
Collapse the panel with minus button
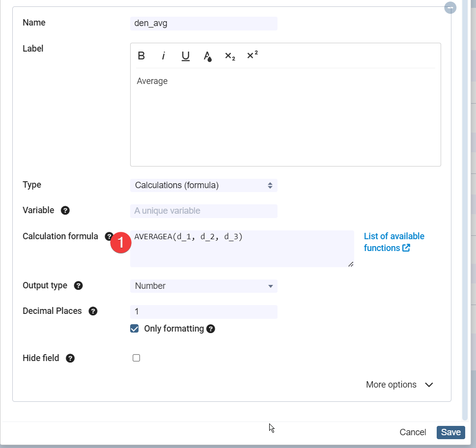[450, 8]
